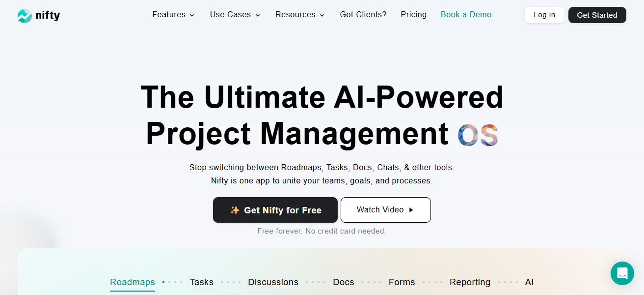This screenshot has width=644, height=295.
Task: Go to the Pricing page
Action: tap(413, 15)
